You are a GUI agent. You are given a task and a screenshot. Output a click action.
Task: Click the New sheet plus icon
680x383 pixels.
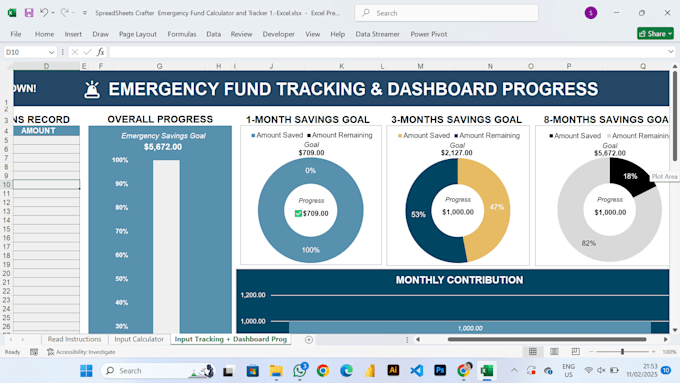(x=309, y=340)
